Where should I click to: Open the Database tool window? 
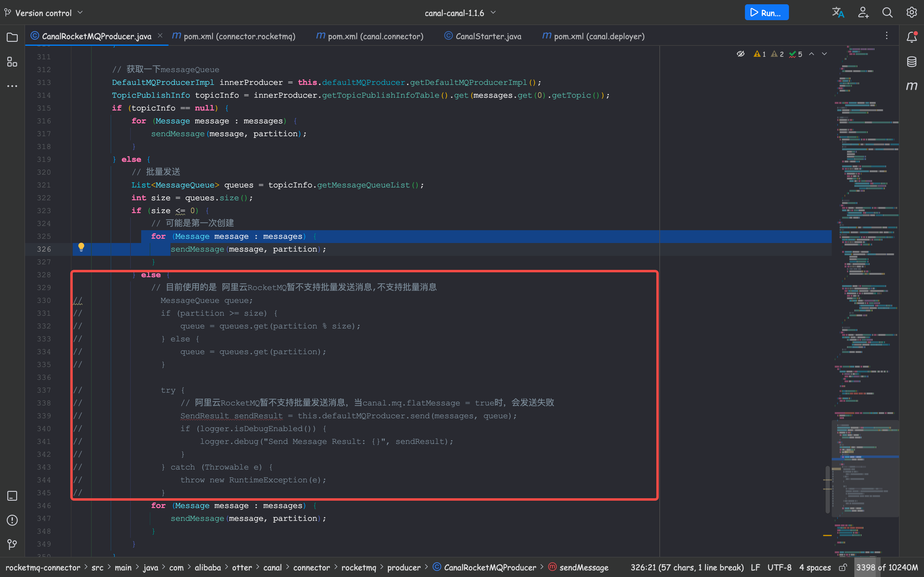911,61
